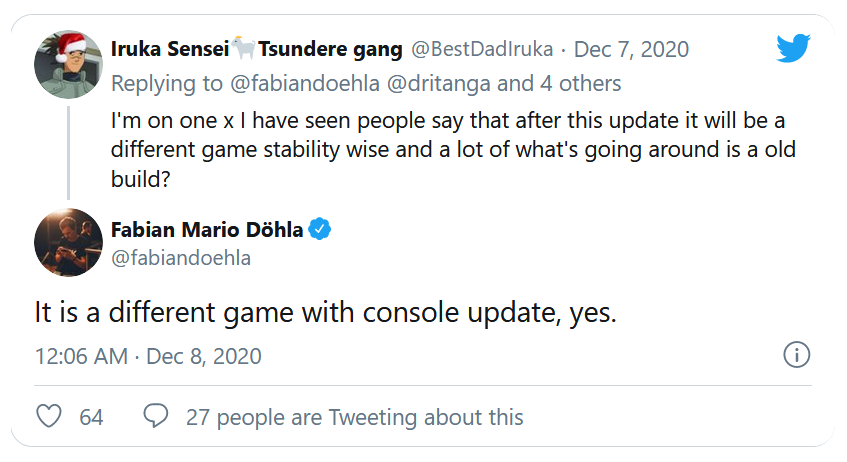Open the tweet info circle icon
The image size is (847, 462).
(796, 355)
